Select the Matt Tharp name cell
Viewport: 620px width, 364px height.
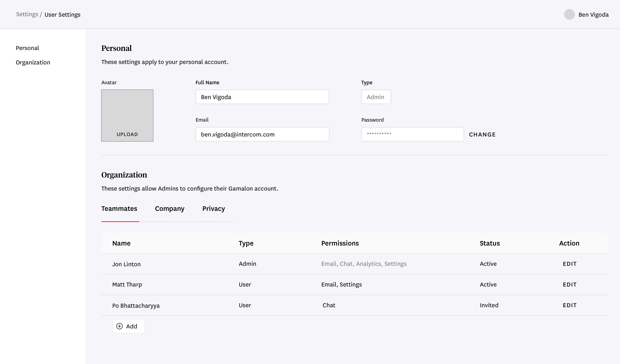[127, 285]
